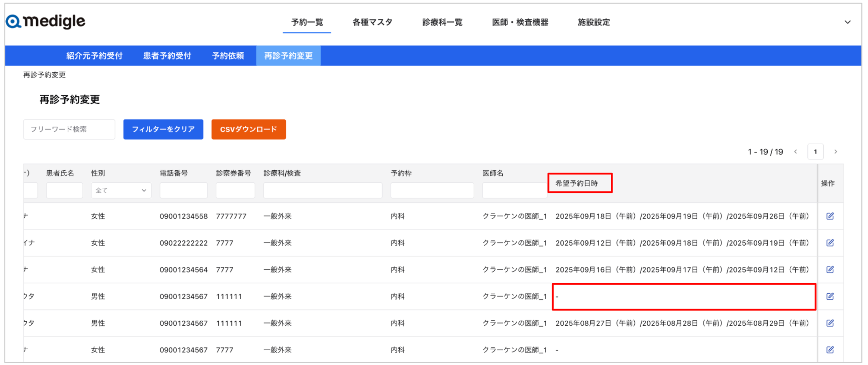Open edit for phone 09001234564 row
This screenshot has height=365, width=868.
[x=830, y=269]
